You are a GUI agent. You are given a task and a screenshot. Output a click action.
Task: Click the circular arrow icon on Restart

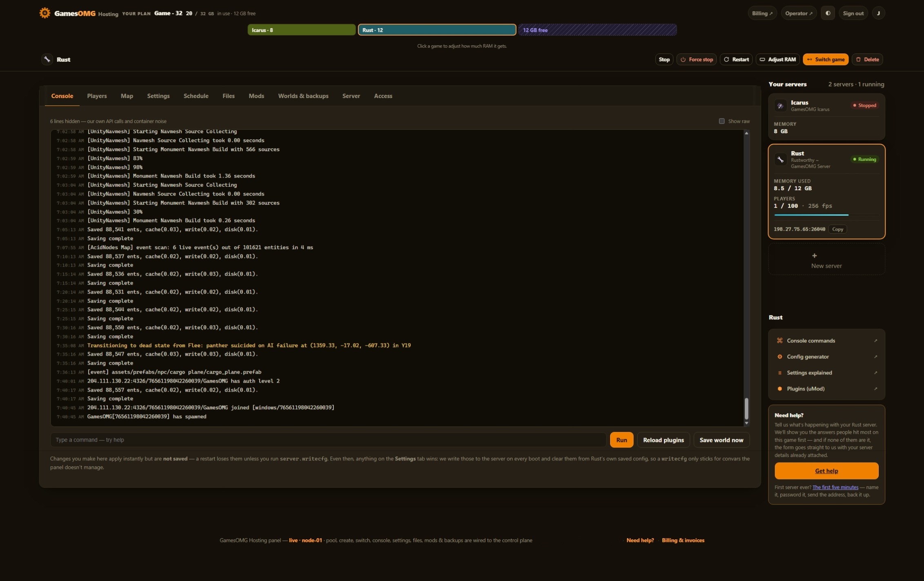point(726,60)
